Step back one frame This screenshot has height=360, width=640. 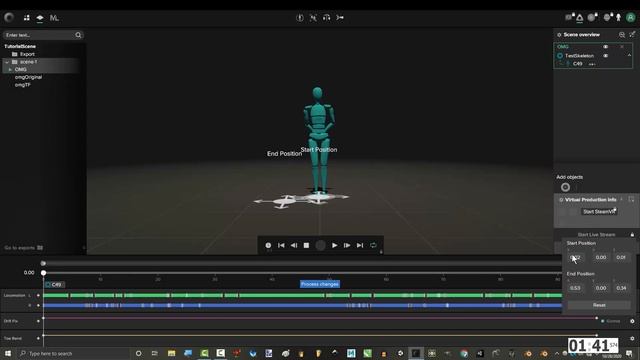tap(294, 245)
